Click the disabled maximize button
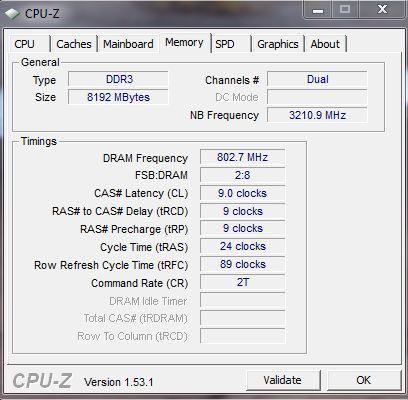408x400 pixels. tap(345, 10)
